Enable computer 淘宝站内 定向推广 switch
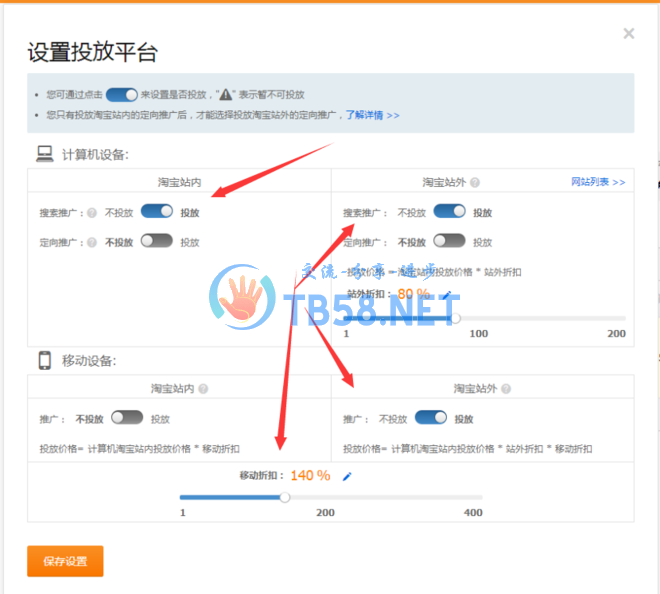Image resolution: width=660 pixels, height=594 pixels. (x=156, y=241)
